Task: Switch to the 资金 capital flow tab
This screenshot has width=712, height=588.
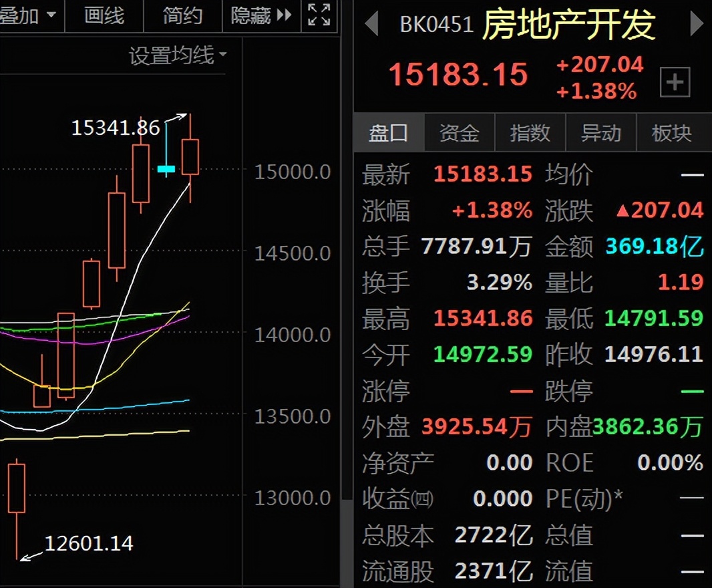Action: [x=459, y=132]
